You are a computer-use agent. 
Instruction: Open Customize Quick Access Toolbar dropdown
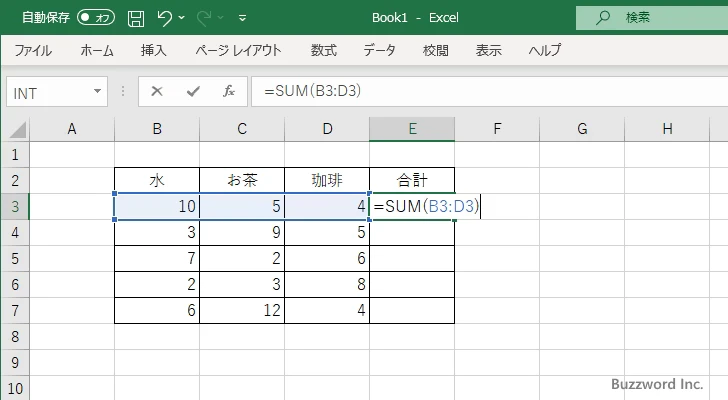tap(243, 17)
